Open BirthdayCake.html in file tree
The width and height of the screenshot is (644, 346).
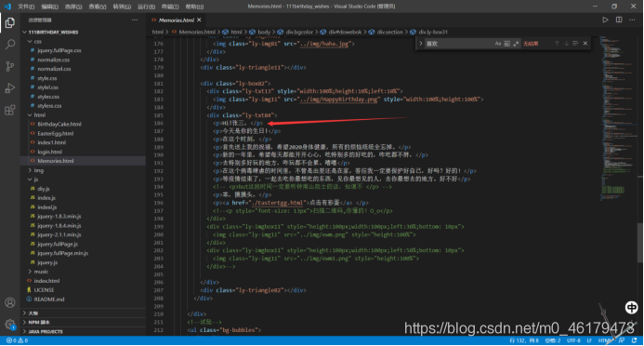point(59,124)
